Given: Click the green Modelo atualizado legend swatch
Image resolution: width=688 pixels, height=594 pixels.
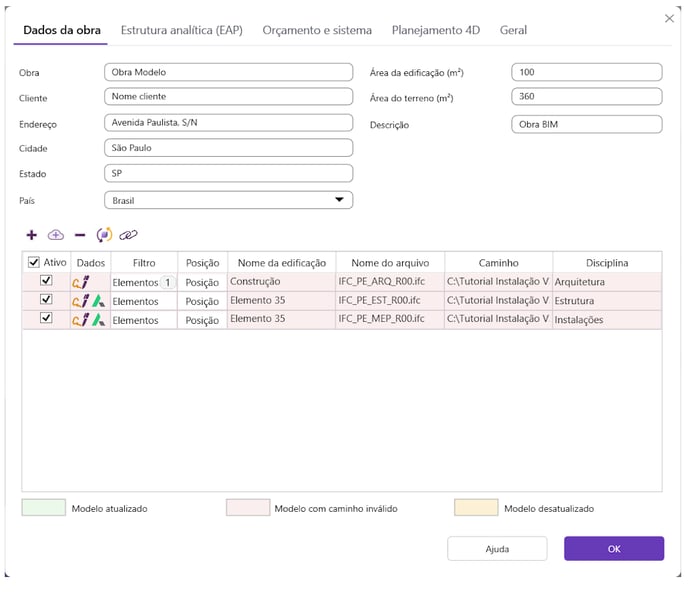Looking at the screenshot, I should coord(43,508).
